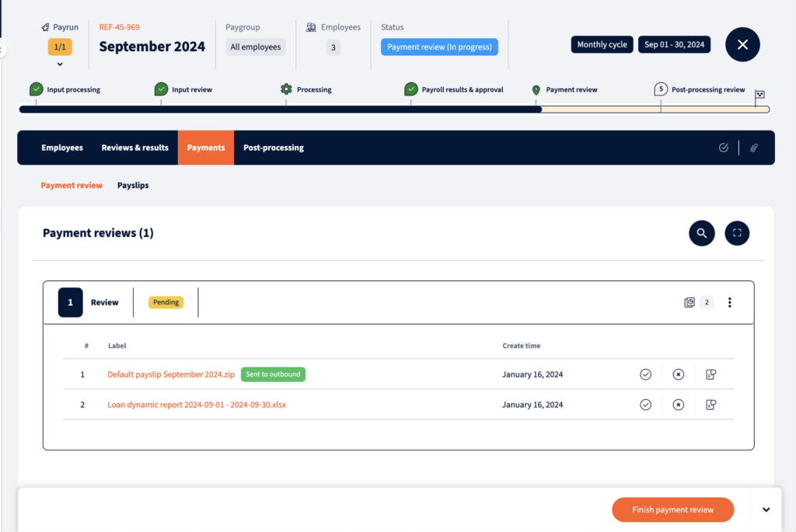Click the expand view icon beside search
This screenshot has height=532, width=796.
coord(736,233)
